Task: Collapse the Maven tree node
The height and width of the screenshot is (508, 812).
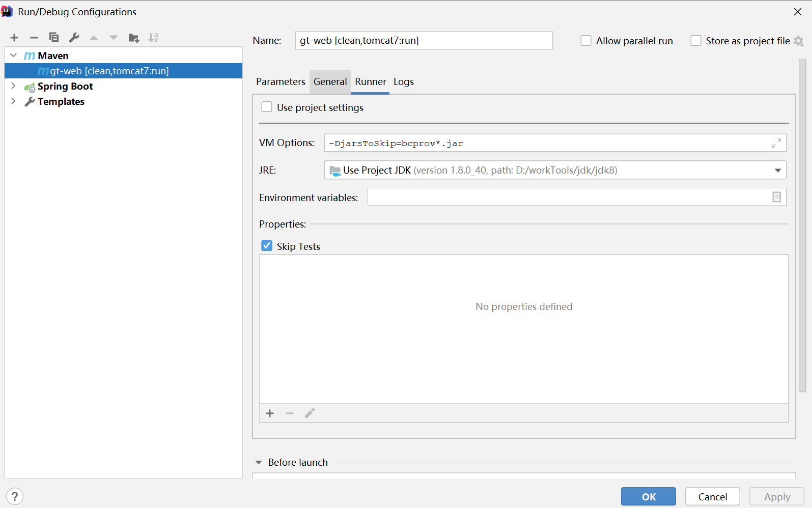Action: [x=14, y=55]
